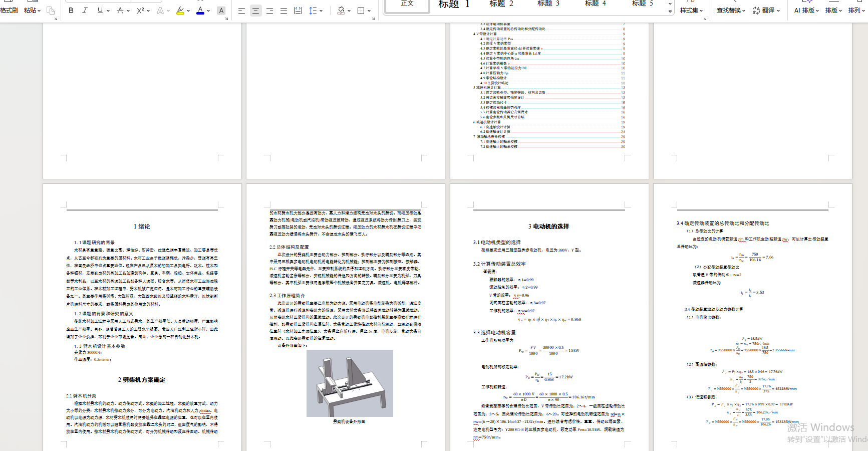The width and height of the screenshot is (868, 451).
Task: Expand highlight color dropdown arrow
Action: 189,11
